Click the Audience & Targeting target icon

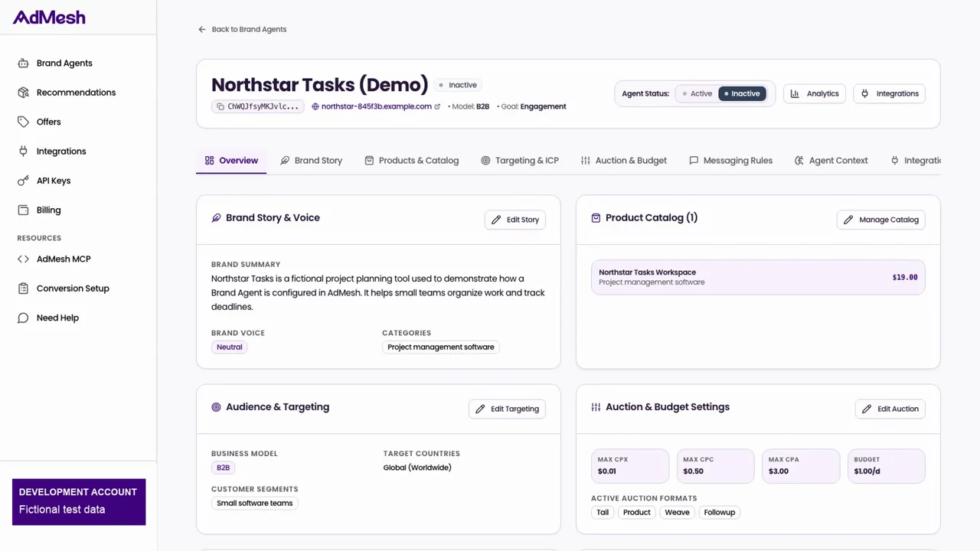pyautogui.click(x=216, y=407)
